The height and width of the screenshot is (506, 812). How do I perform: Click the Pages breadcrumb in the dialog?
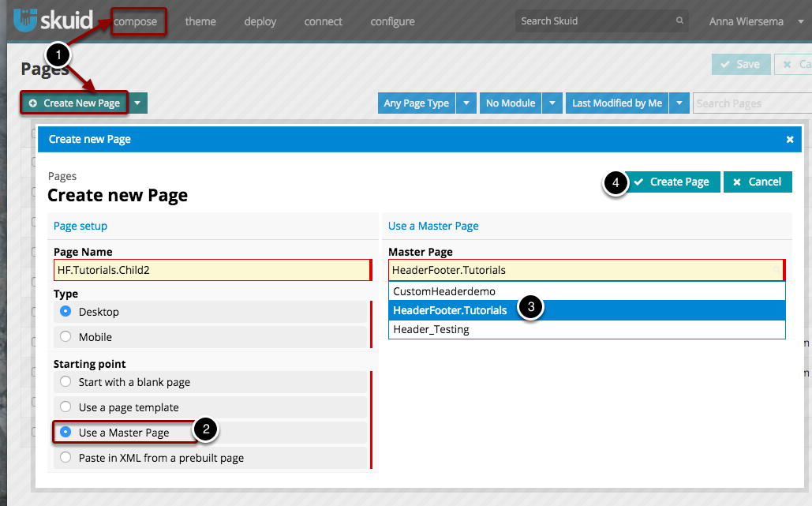[x=62, y=176]
